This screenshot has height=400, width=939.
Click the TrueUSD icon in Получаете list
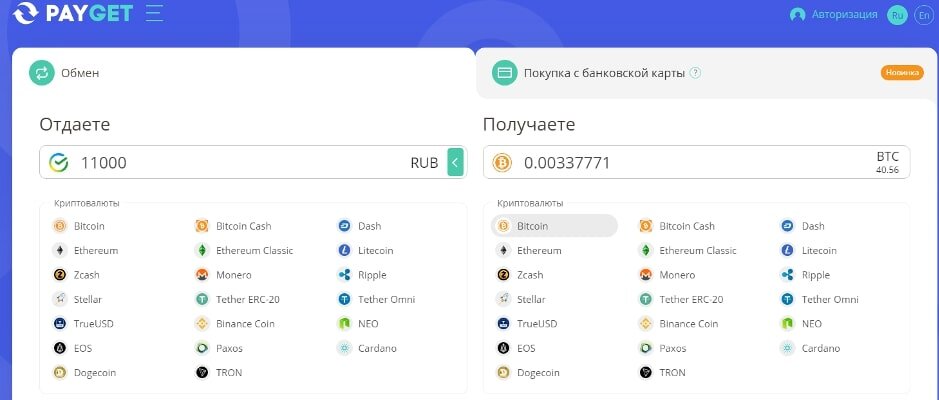(x=502, y=324)
